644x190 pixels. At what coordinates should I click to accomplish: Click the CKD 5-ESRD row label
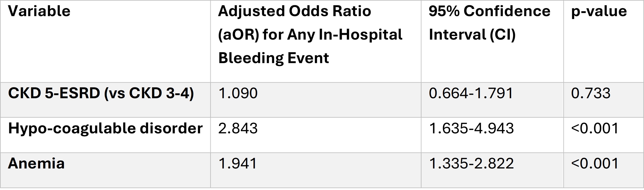point(54,94)
